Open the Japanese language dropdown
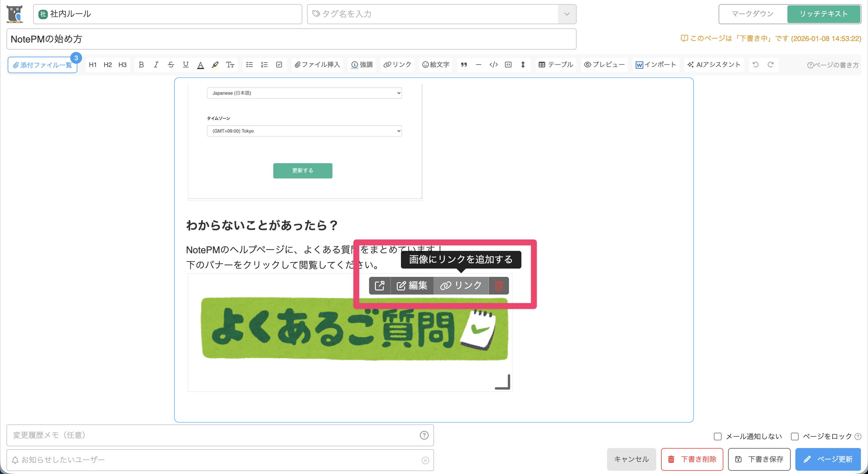868x474 pixels. click(304, 93)
